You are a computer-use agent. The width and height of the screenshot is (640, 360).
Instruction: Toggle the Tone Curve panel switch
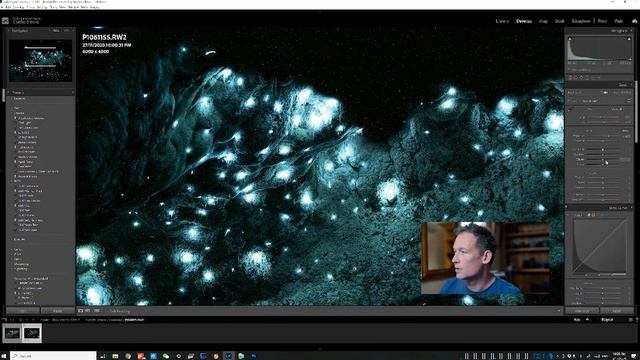tap(567, 208)
